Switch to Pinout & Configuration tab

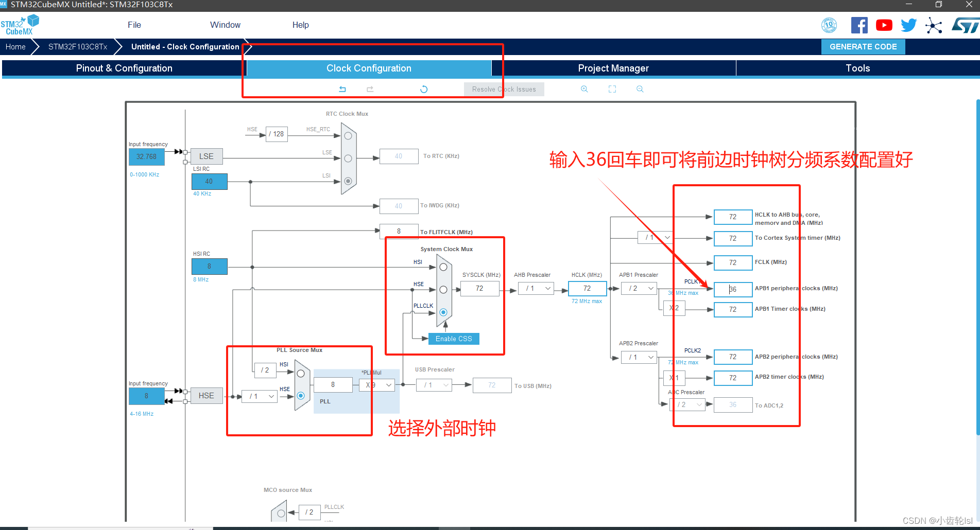click(124, 68)
